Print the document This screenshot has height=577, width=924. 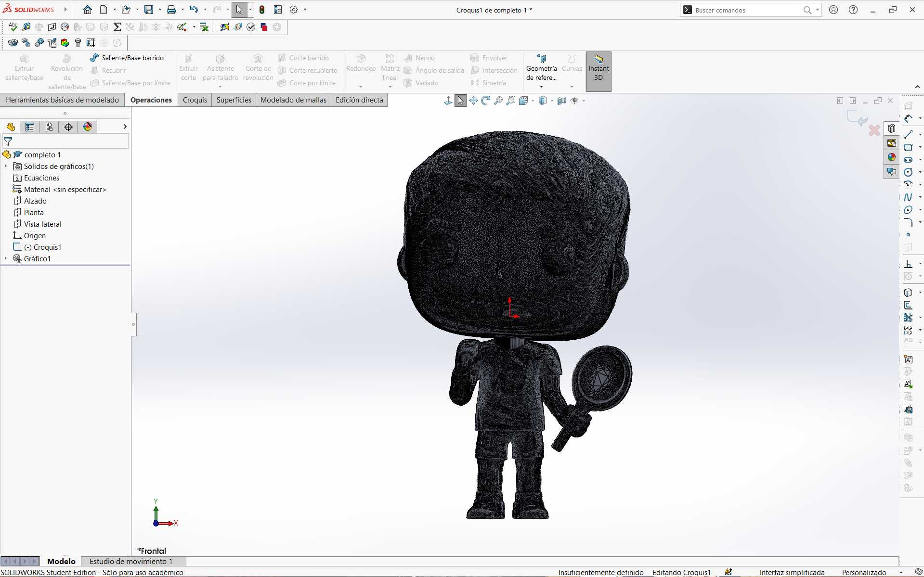[x=171, y=10]
